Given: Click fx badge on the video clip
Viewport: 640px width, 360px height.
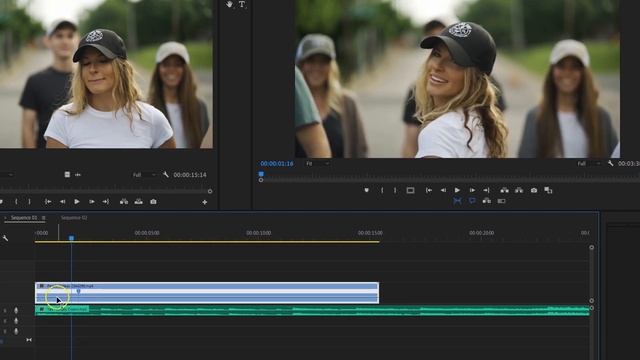Looking at the screenshot, I should [x=42, y=286].
